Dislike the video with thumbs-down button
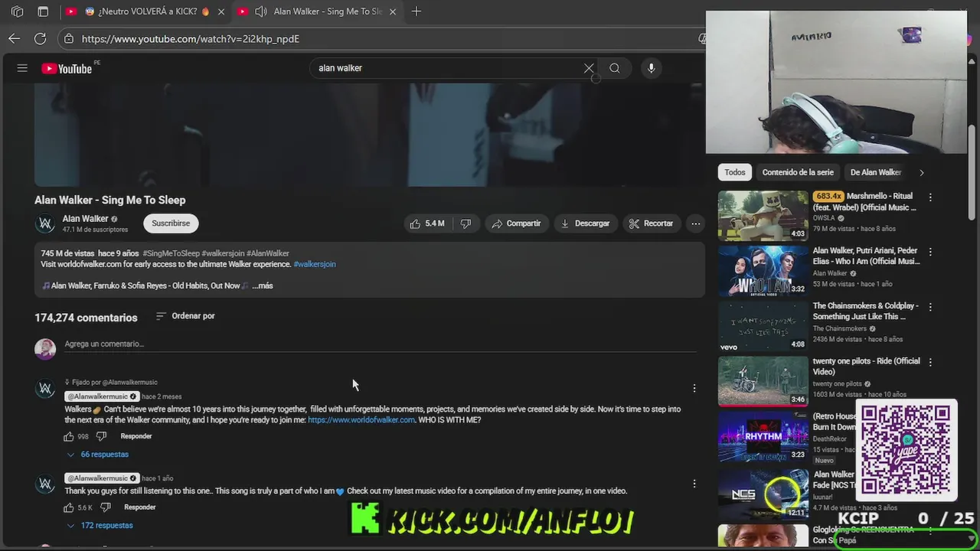This screenshot has height=551, width=980. click(x=465, y=223)
